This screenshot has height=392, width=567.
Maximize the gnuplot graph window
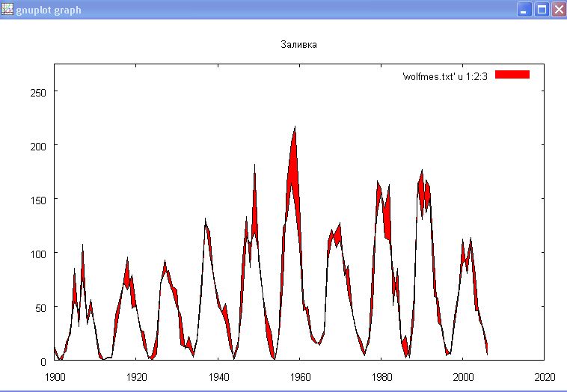tap(542, 10)
